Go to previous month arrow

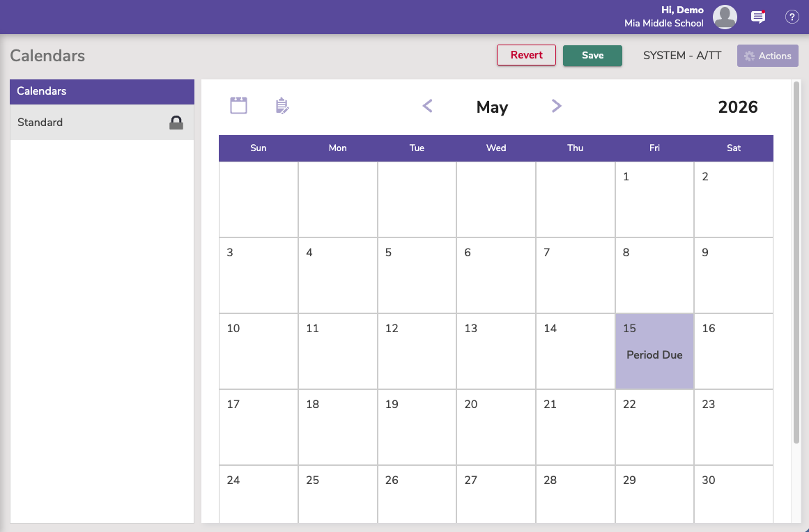point(428,106)
